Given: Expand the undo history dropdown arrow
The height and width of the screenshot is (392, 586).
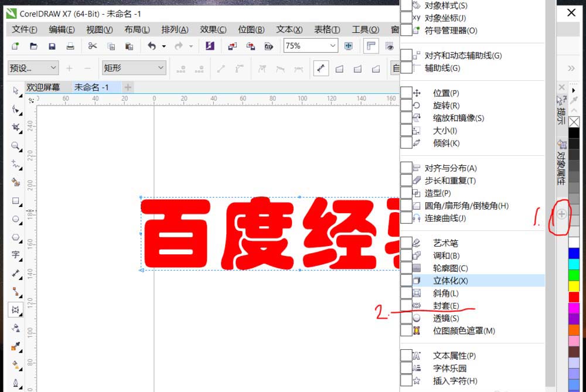Looking at the screenshot, I should (163, 46).
